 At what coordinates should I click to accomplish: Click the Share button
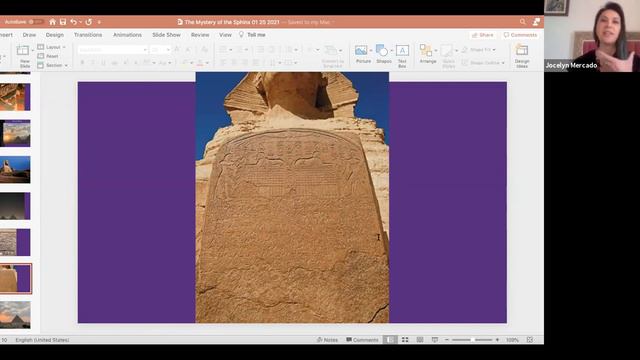click(482, 35)
